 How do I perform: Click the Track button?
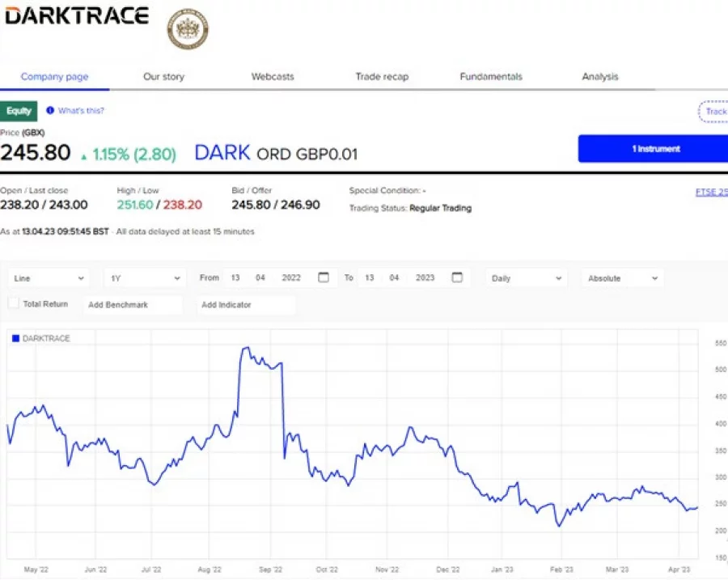[713, 112]
